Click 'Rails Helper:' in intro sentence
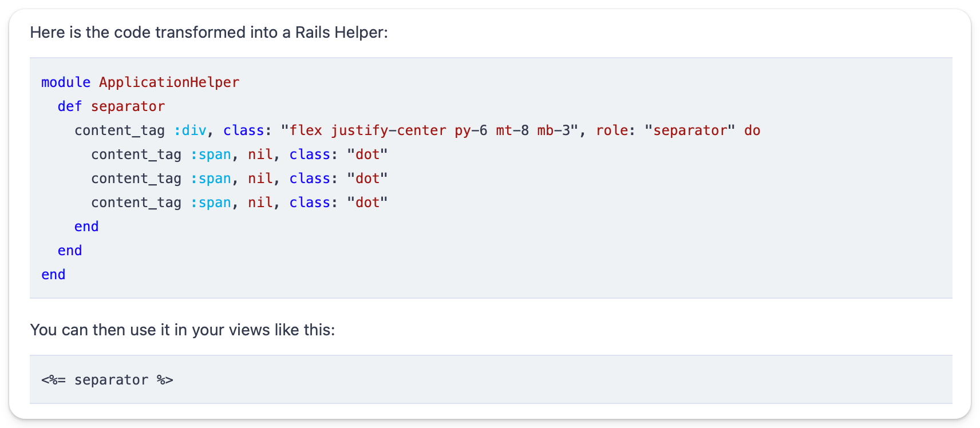 (342, 33)
